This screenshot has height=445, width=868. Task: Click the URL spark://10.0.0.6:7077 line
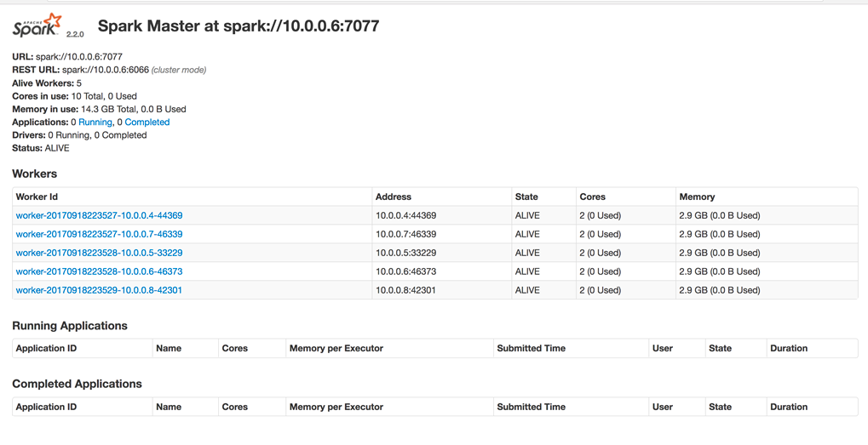pos(67,57)
